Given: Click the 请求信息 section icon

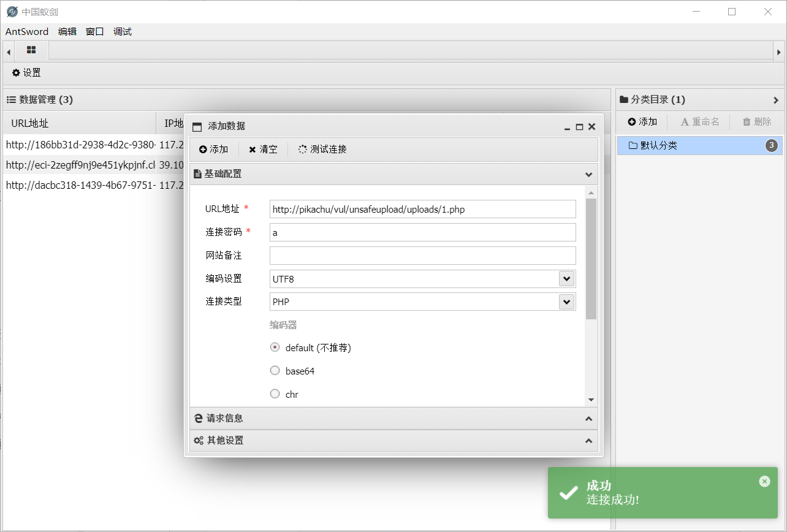Looking at the screenshot, I should click(x=198, y=419).
